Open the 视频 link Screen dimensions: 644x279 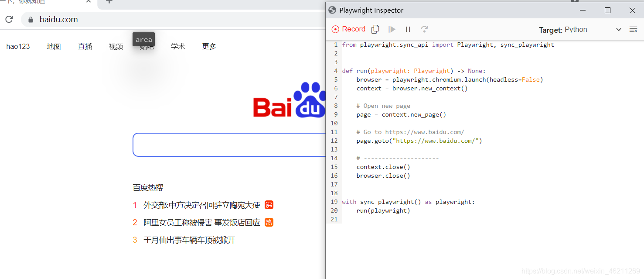pyautogui.click(x=116, y=46)
